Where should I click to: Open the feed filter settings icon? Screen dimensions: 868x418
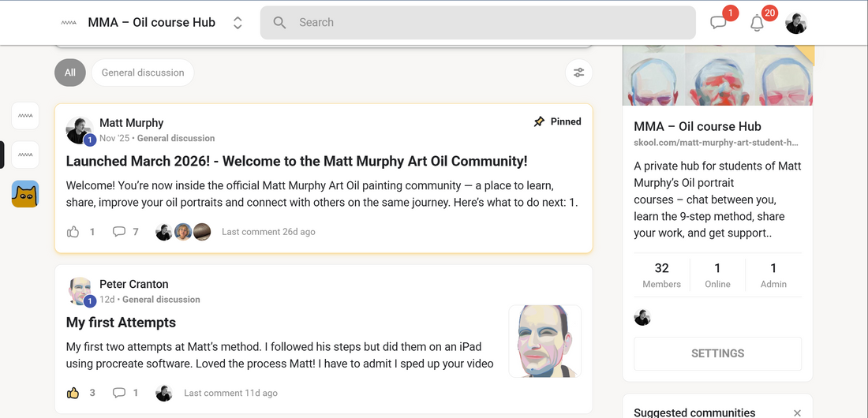579,73
